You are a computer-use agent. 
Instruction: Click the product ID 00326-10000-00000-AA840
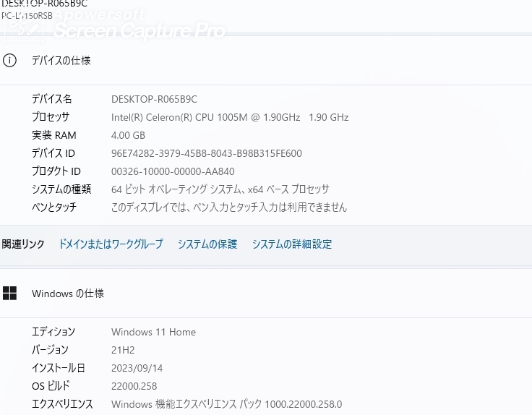173,171
